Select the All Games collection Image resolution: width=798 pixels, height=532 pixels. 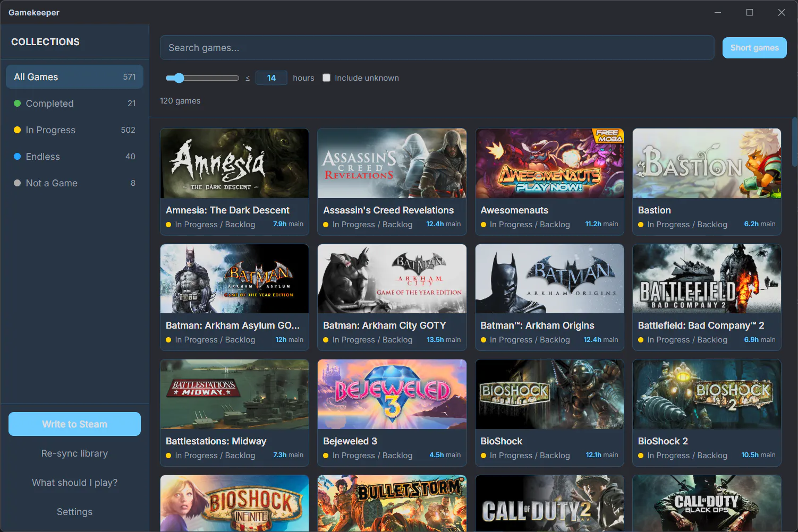(74, 77)
